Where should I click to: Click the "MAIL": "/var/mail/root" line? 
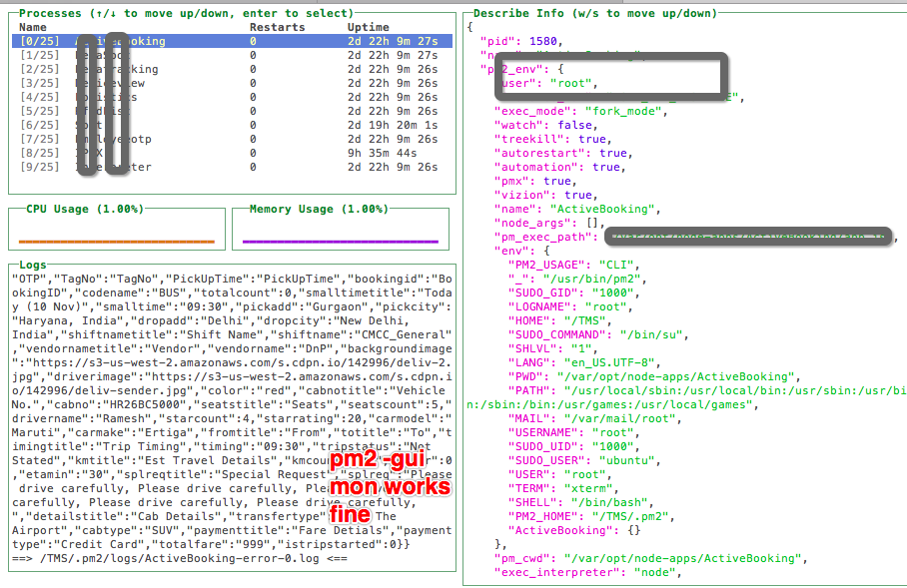(594, 418)
